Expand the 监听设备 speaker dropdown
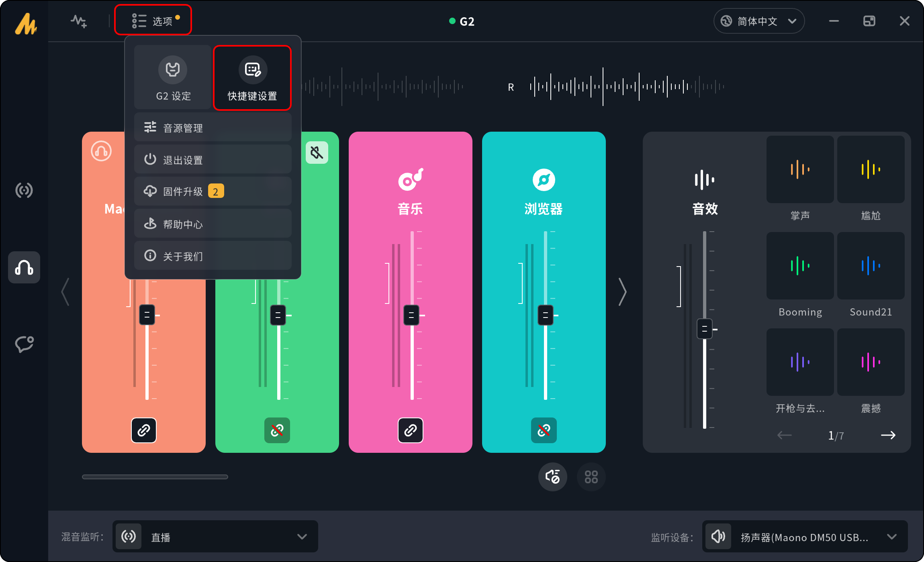 pyautogui.click(x=805, y=537)
